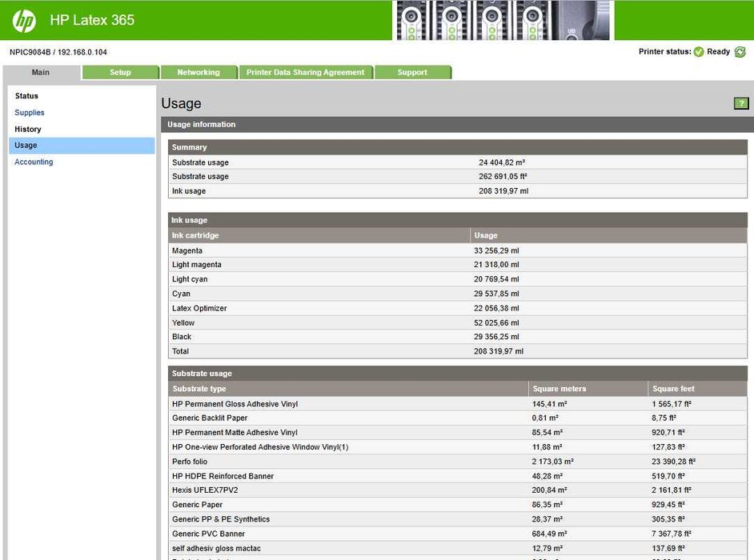This screenshot has height=560, width=754.
Task: Select the 145,41 m² value
Action: [549, 404]
